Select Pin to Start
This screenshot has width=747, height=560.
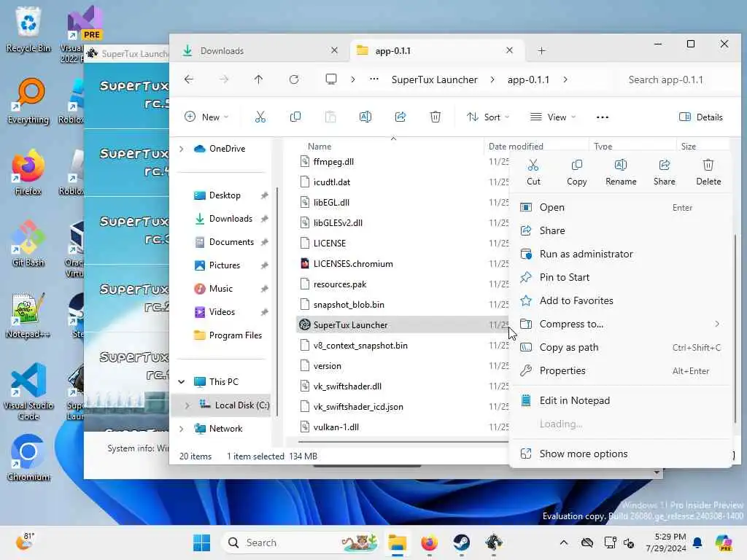pyautogui.click(x=621, y=277)
